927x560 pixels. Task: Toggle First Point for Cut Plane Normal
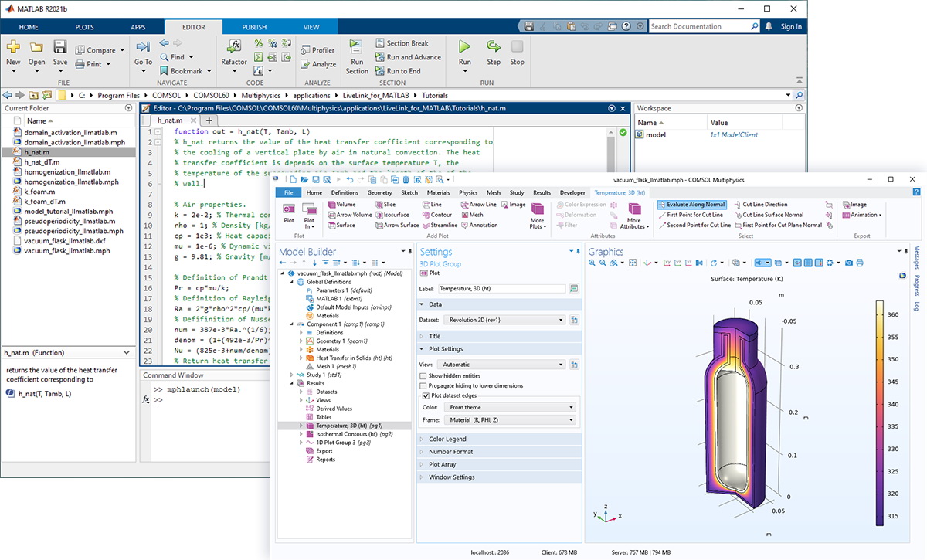tap(778, 225)
